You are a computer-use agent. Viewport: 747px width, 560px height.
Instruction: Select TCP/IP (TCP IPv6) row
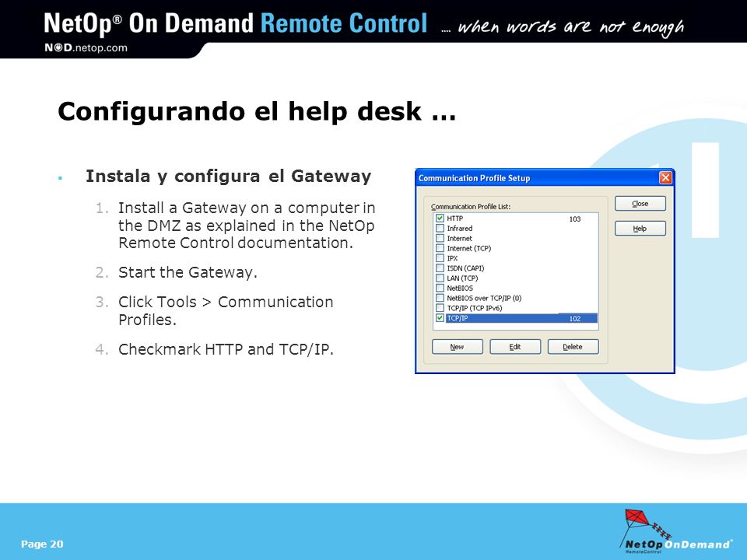pyautogui.click(x=516, y=308)
